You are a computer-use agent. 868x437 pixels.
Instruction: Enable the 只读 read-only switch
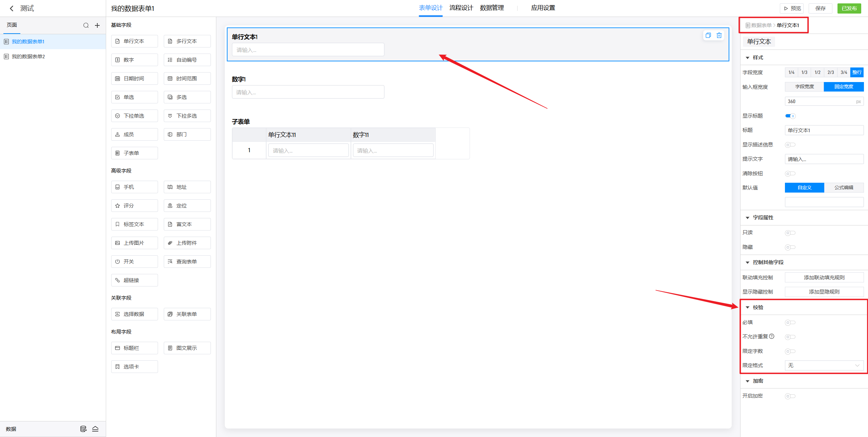pyautogui.click(x=790, y=233)
